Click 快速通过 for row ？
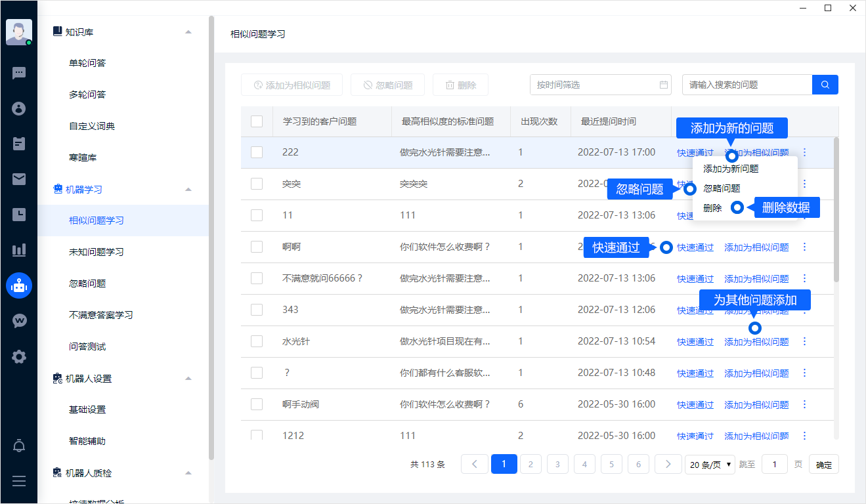Viewport: 866px width, 504px height. pyautogui.click(x=695, y=373)
